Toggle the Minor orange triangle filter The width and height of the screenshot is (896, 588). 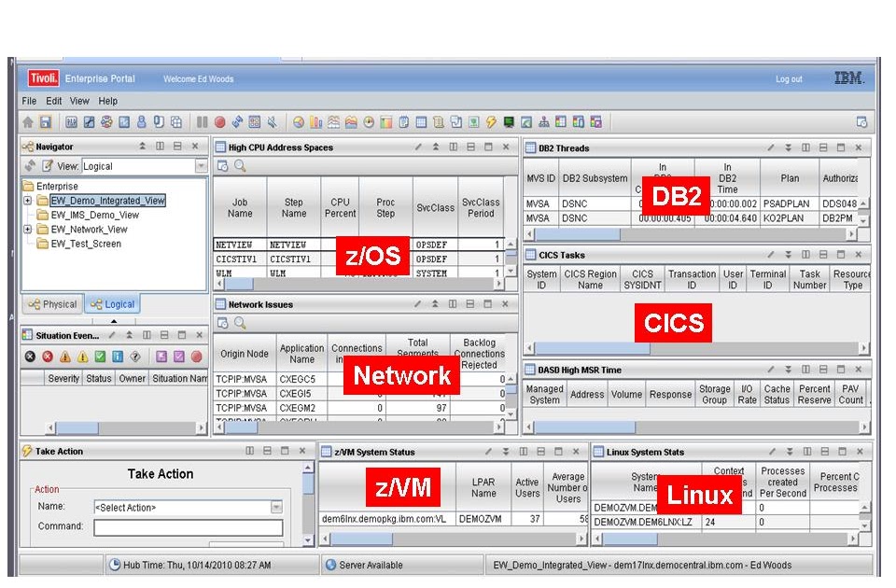(x=65, y=357)
